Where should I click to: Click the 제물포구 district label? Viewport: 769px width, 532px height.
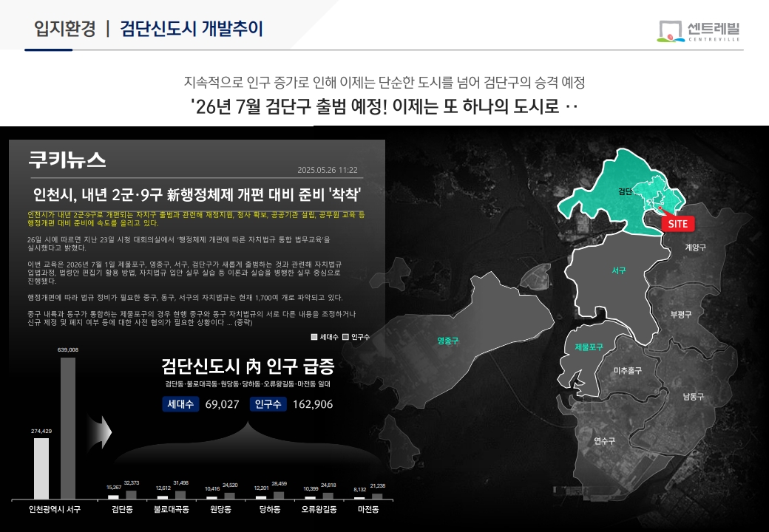(589, 347)
